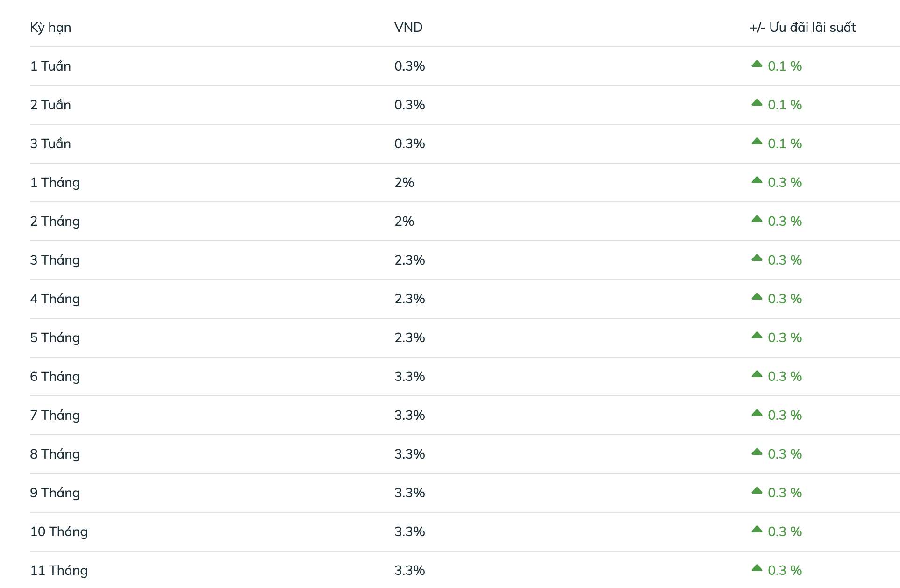The image size is (900, 588).
Task: Click the 2.3% rate for 4 Tháng
Action: click(409, 299)
